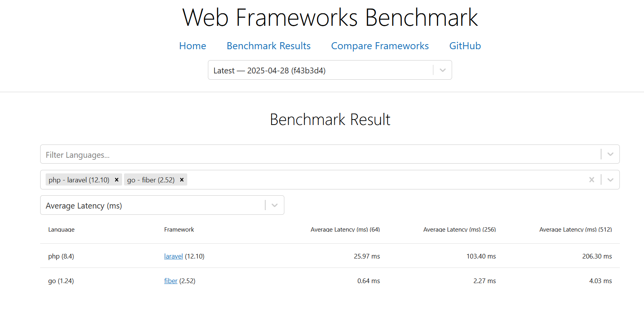Clear all selected frameworks
Viewport: 644px width, 330px height.
coord(592,180)
